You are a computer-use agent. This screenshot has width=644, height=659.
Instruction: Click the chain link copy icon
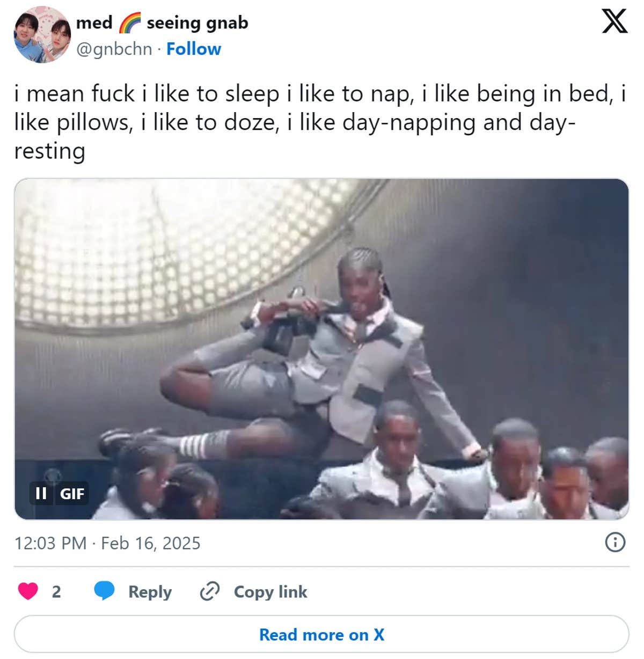click(x=209, y=591)
